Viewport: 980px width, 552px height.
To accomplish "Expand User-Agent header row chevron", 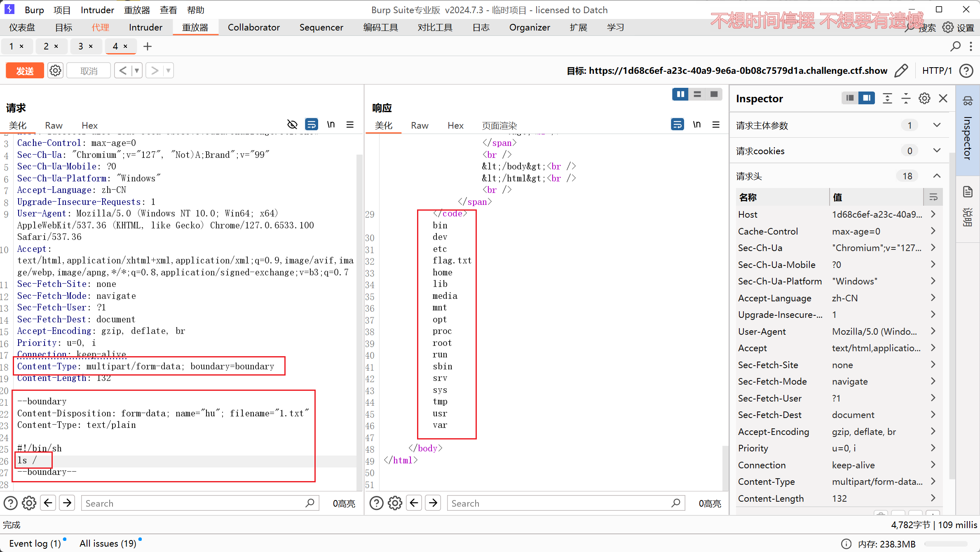I will [933, 331].
